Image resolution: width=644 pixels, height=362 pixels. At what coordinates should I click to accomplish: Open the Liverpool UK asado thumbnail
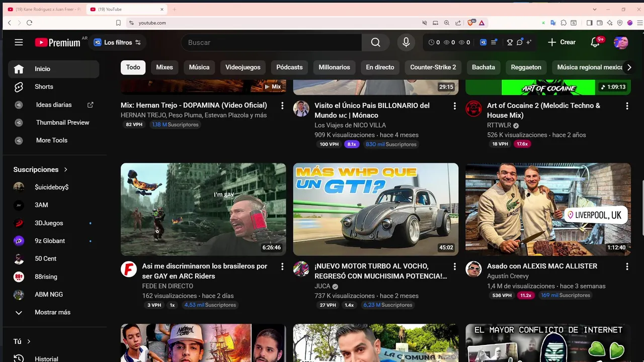click(548, 209)
